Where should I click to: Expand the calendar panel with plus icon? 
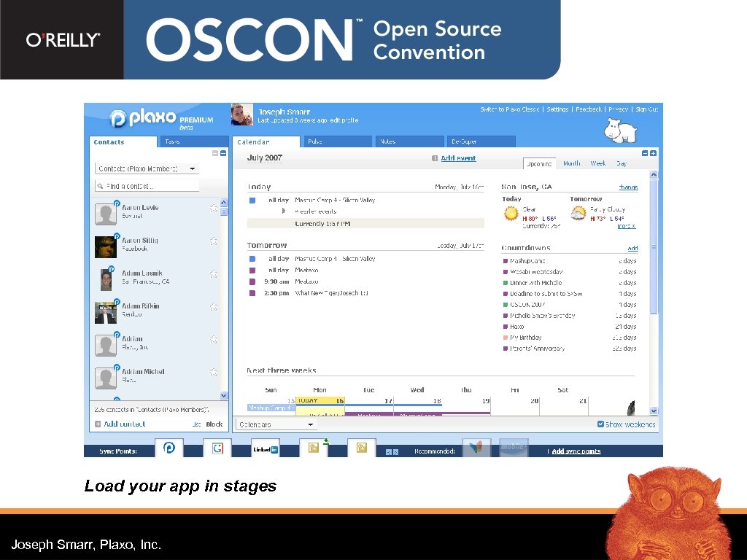click(653, 153)
